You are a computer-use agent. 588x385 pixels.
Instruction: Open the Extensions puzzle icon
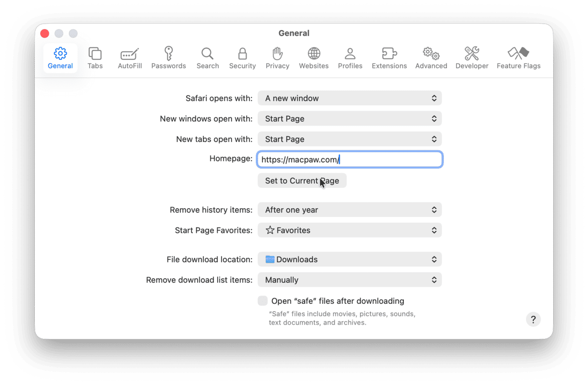coord(389,58)
